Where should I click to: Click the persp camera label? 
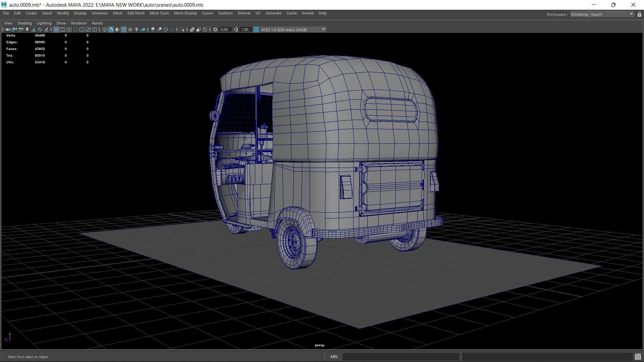coord(320,345)
